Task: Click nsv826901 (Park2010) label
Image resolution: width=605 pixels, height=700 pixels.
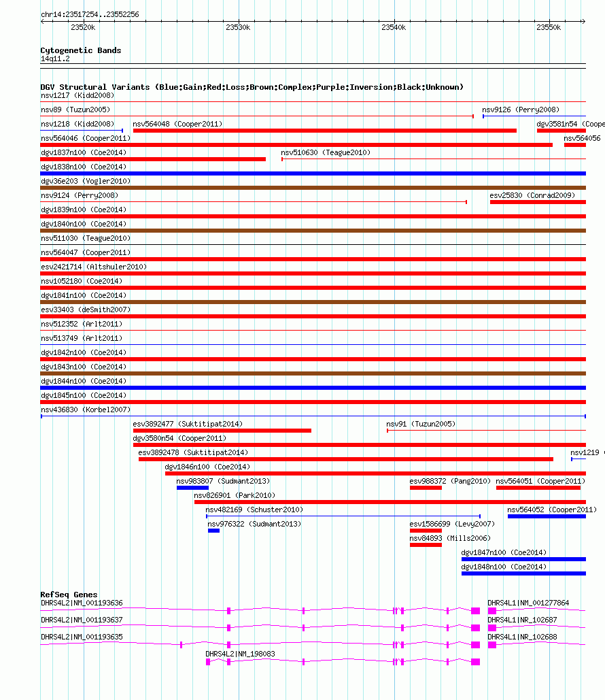Action: point(235,495)
